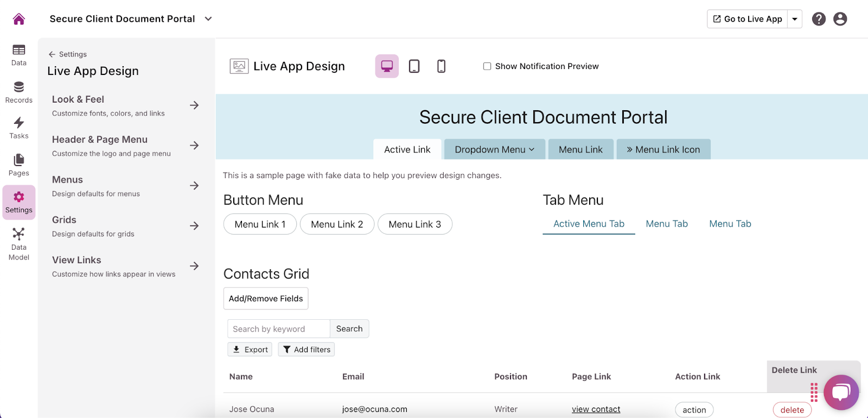
Task: Go to Tasks in the sidebar
Action: [19, 128]
